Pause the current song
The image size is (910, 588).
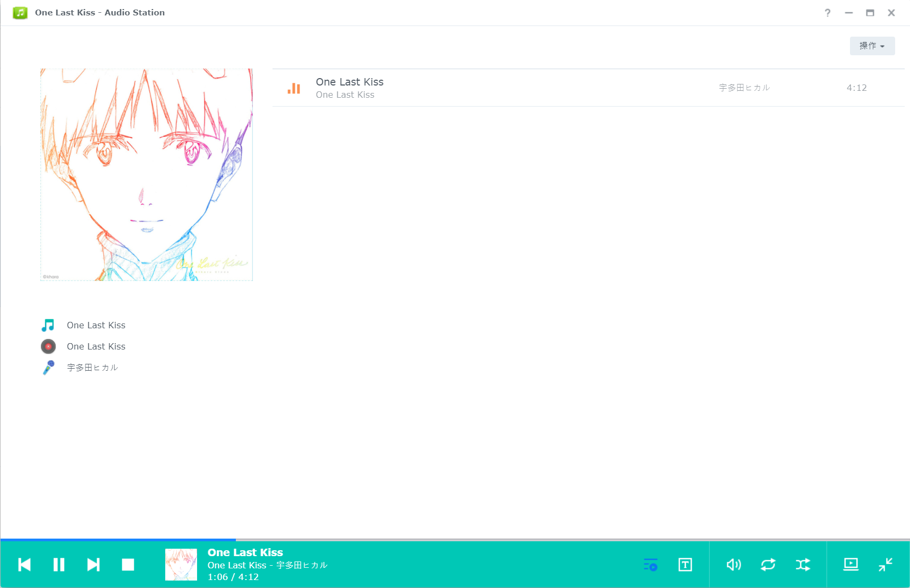point(59,565)
